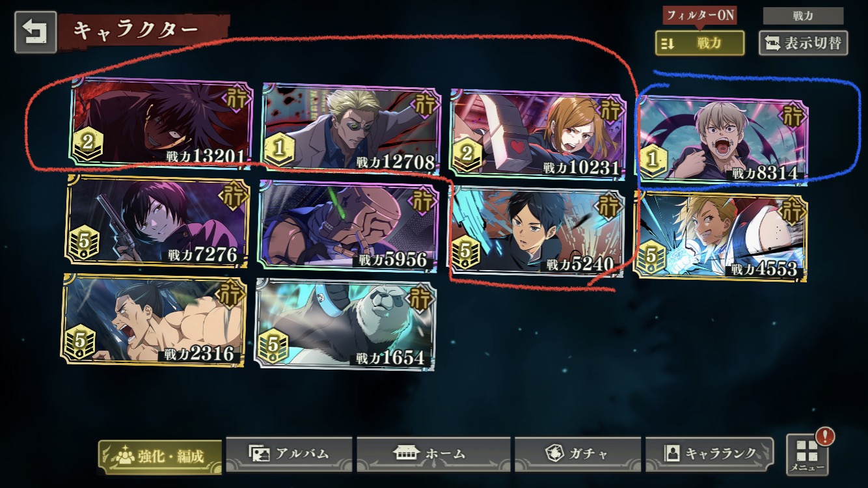This screenshot has height=488, width=868.
Task: Click the back arrow icon
Action: pos(35,35)
